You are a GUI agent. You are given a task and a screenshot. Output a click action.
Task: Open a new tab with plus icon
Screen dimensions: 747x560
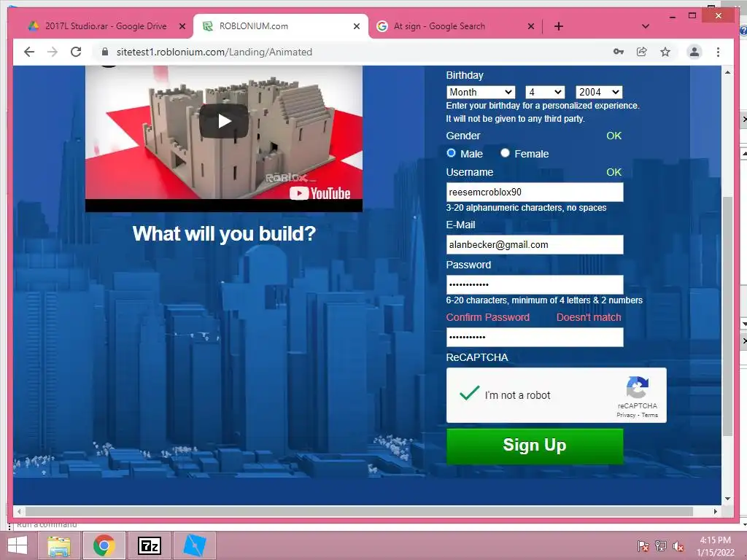559,26
